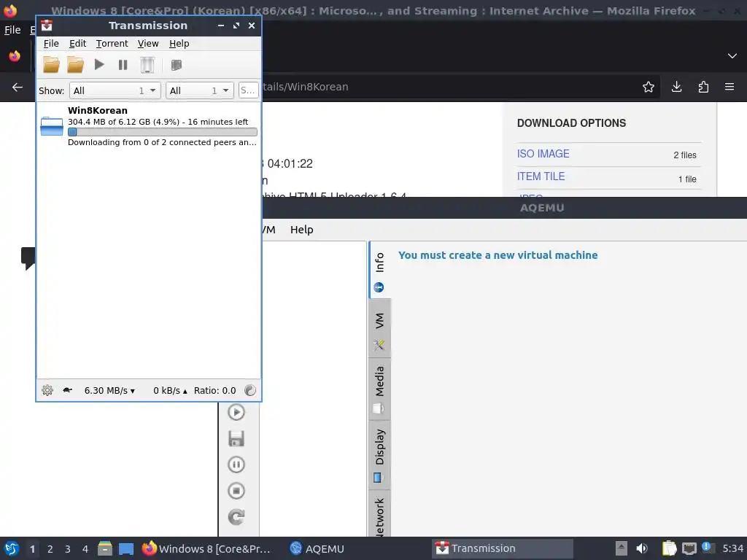Open Firefox's downloads panel
Image resolution: width=747 pixels, height=560 pixels.
[x=676, y=87]
